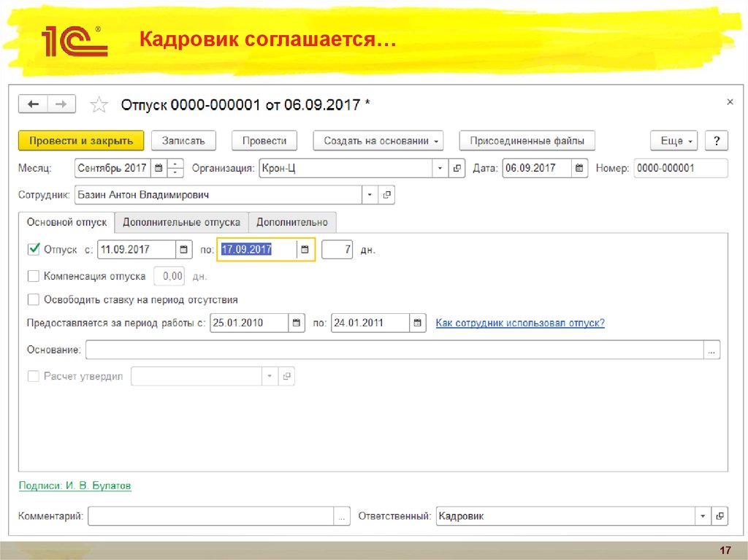
Task: Open calendar for vacation start date 11.09.2017
Action: (183, 249)
